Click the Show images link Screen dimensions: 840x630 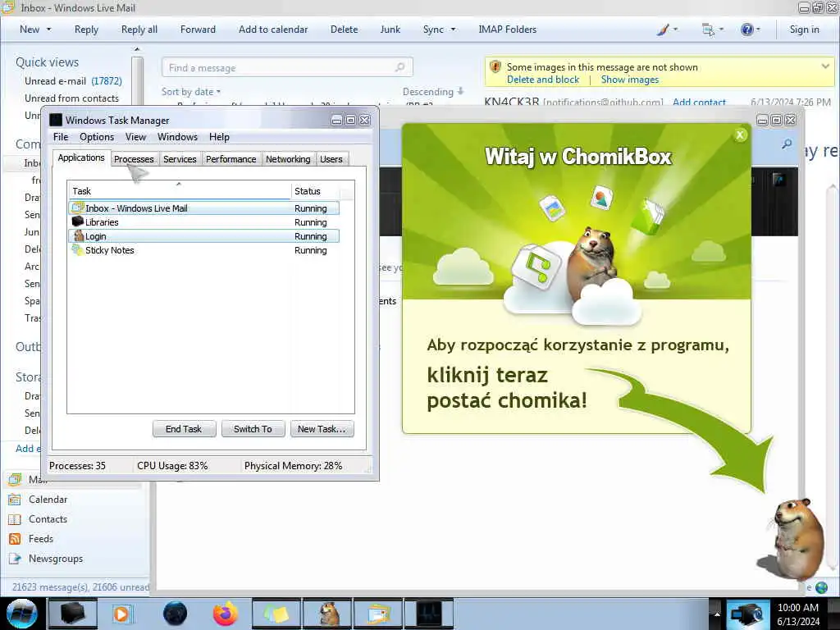(x=630, y=80)
